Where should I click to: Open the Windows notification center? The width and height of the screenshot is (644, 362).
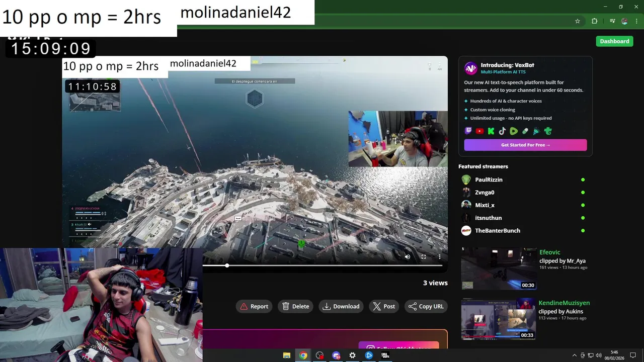click(x=633, y=355)
